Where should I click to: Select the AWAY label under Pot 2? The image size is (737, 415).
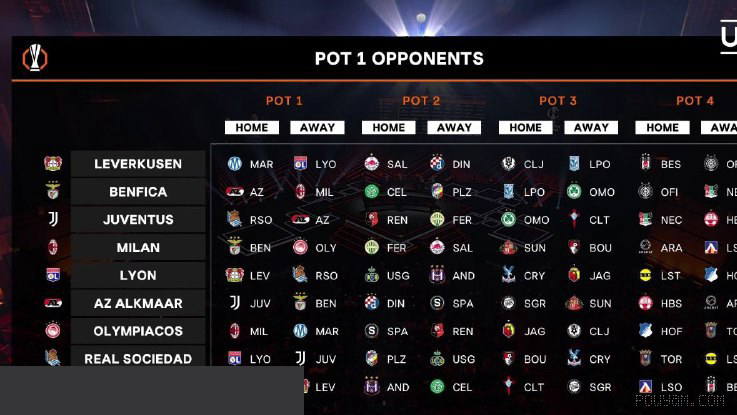(x=454, y=127)
